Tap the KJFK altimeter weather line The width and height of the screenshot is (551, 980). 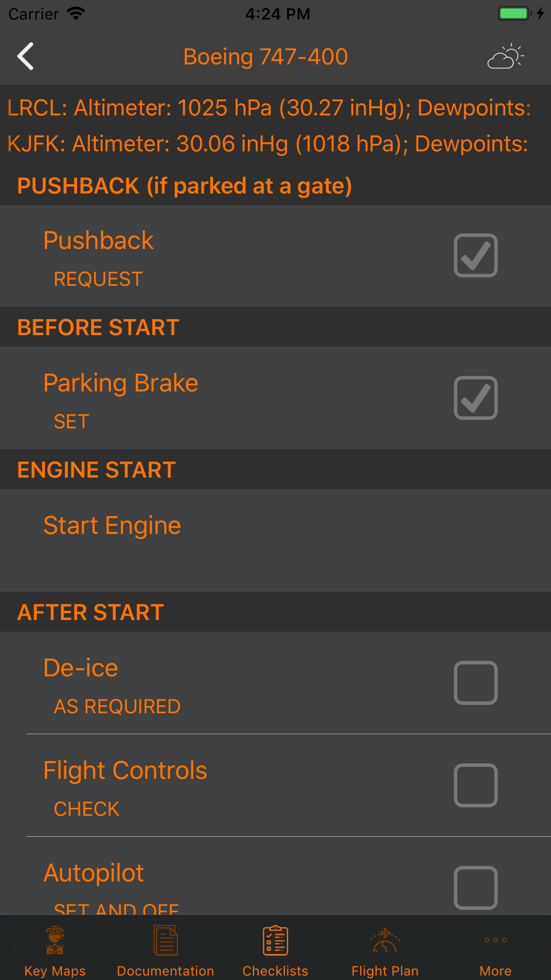pyautogui.click(x=268, y=144)
